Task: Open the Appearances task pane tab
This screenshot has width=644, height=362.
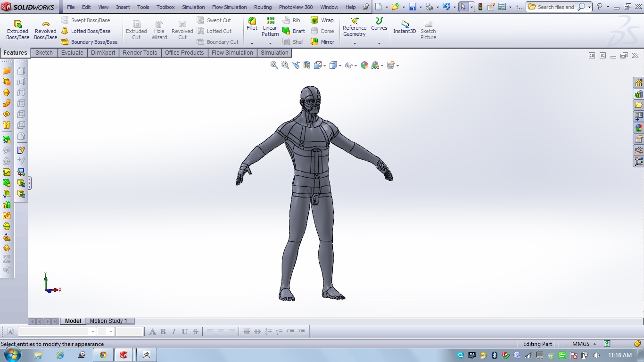Action: [639, 128]
